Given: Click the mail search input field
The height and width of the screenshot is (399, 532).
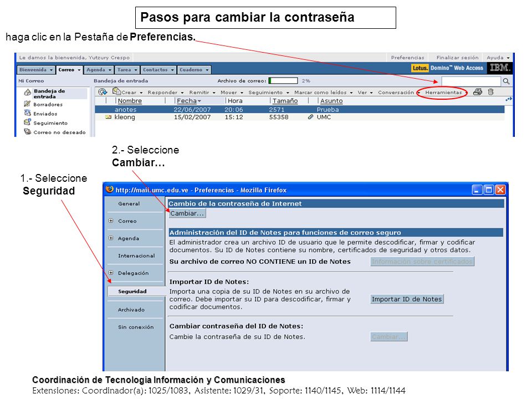Looking at the screenshot, I should click(x=471, y=81).
